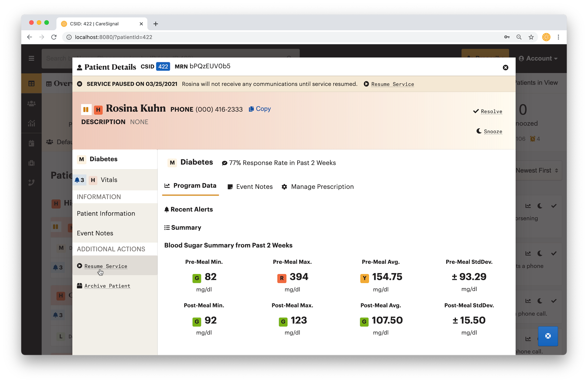Viewport: 588px width, 383px height.
Task: Click the Resume Service link in the paused banner
Action: tap(392, 84)
